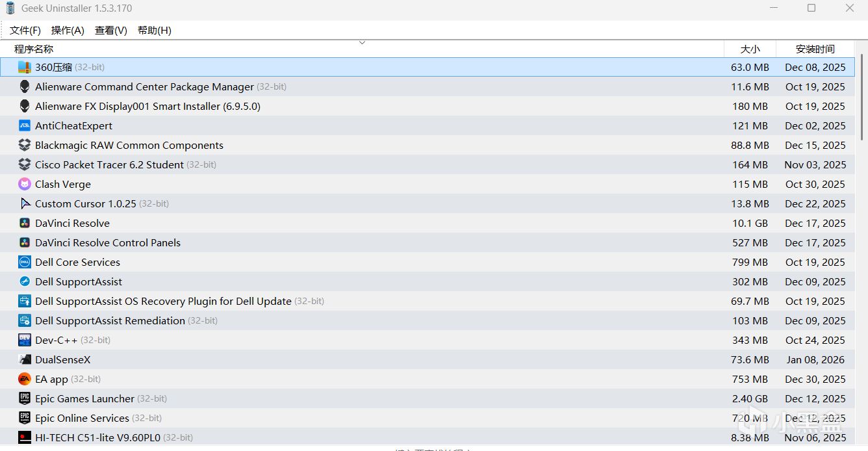This screenshot has height=451, width=868.
Task: Click the DaVinci Resolve icon
Action: pos(25,223)
